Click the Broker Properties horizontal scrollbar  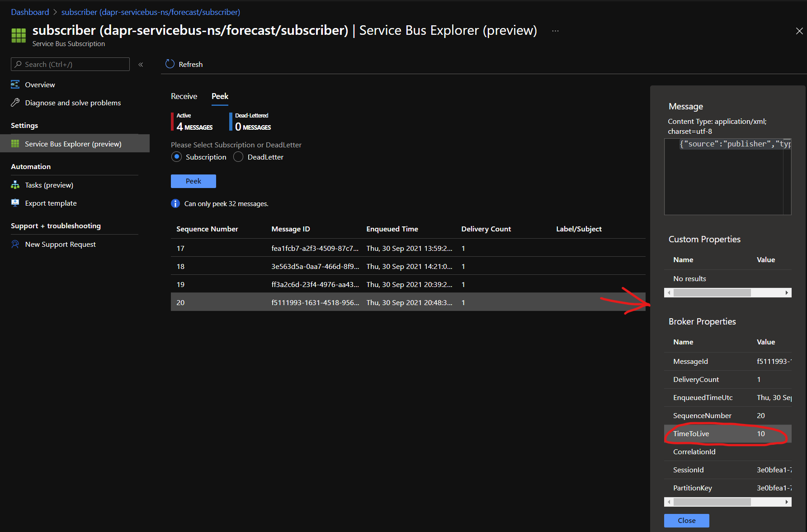[712, 502]
